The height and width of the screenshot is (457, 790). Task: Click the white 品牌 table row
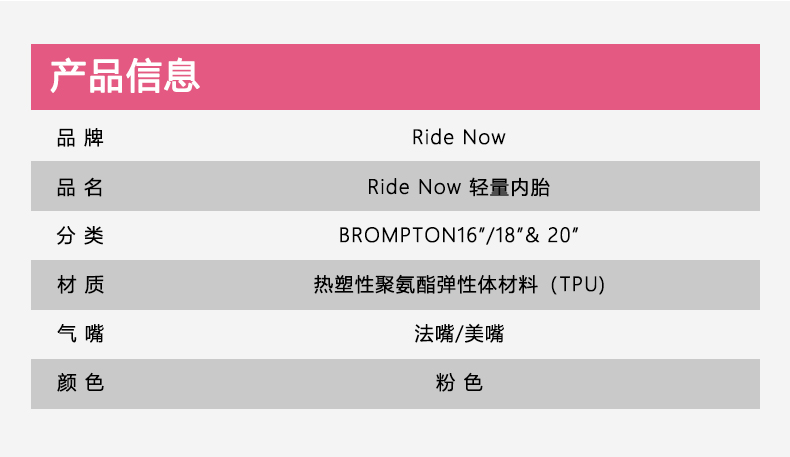[396, 136]
